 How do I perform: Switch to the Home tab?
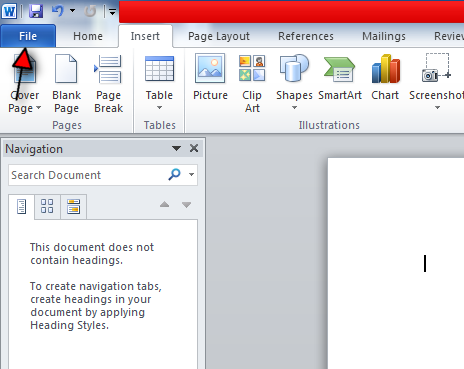point(88,36)
